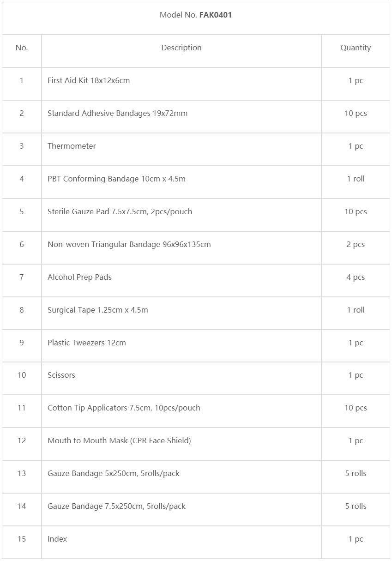The width and height of the screenshot is (392, 561).
Task: Click Gauze Bandage 7.5x250cm description
Action: [116, 506]
